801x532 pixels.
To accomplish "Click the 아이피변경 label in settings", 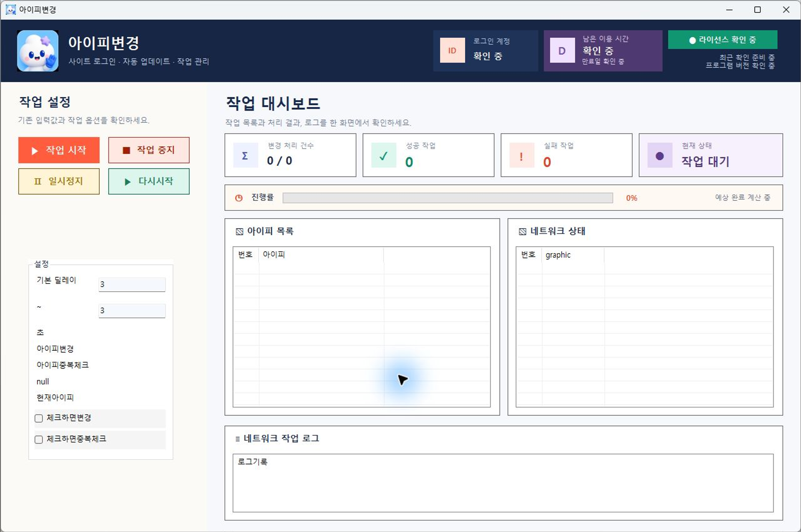I will click(x=55, y=349).
